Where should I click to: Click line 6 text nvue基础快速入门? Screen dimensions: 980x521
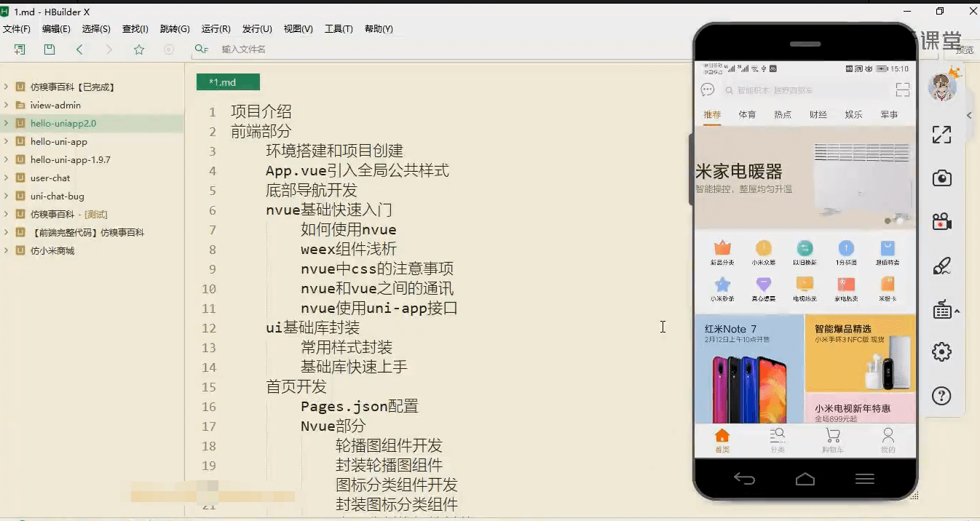(x=329, y=210)
